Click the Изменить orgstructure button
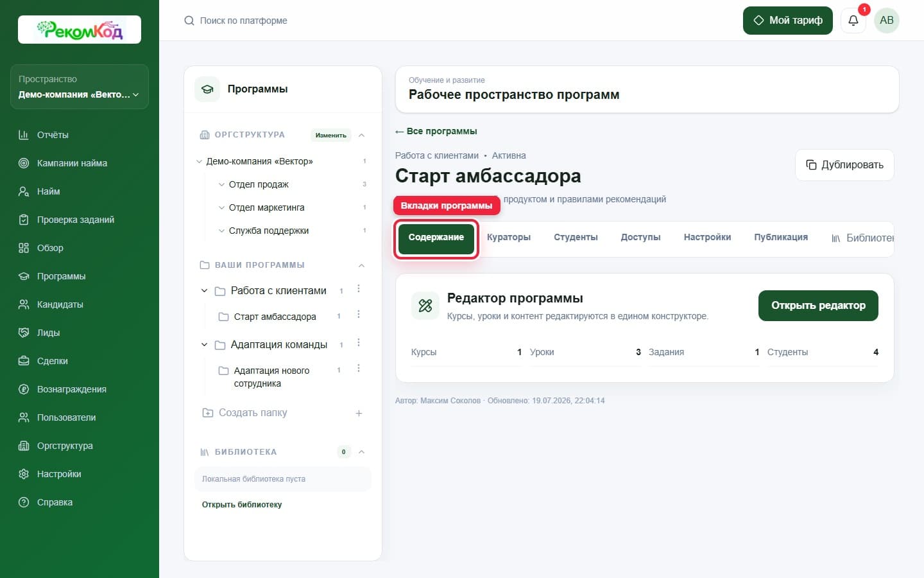The image size is (924, 578). coord(331,135)
